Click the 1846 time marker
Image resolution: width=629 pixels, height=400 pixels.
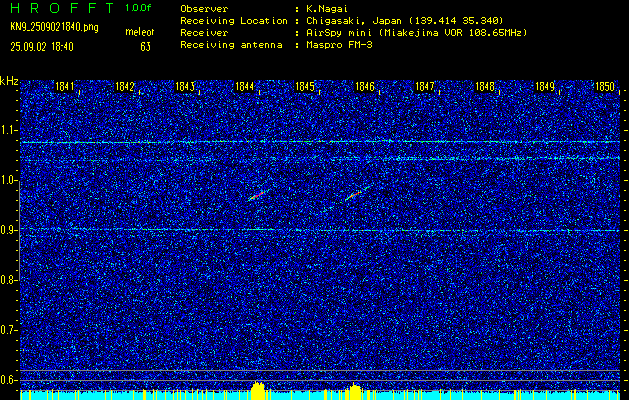[365, 86]
